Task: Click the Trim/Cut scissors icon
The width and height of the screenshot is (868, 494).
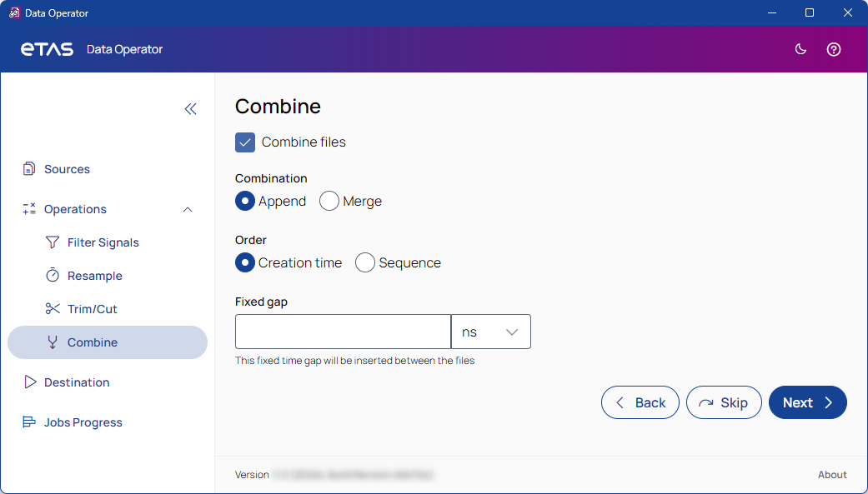Action: (53, 309)
